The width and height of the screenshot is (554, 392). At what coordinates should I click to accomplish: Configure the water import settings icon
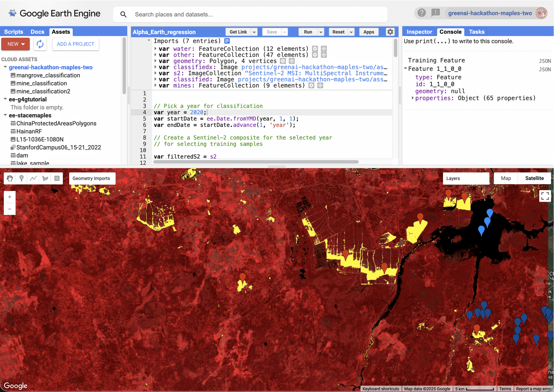point(315,49)
